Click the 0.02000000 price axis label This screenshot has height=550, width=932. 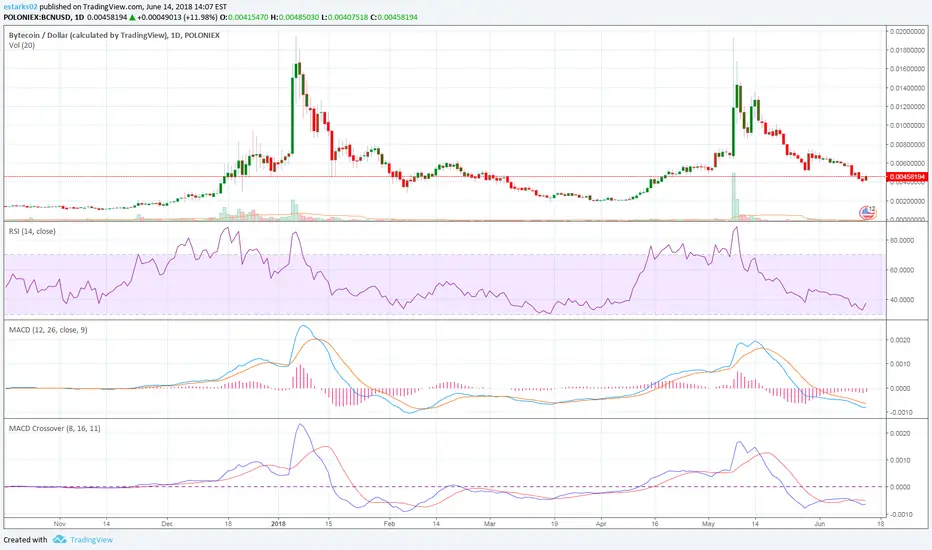tap(907, 32)
